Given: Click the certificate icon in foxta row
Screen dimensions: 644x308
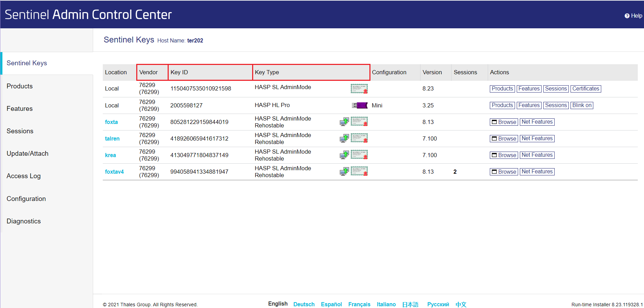Looking at the screenshot, I should point(359,122).
